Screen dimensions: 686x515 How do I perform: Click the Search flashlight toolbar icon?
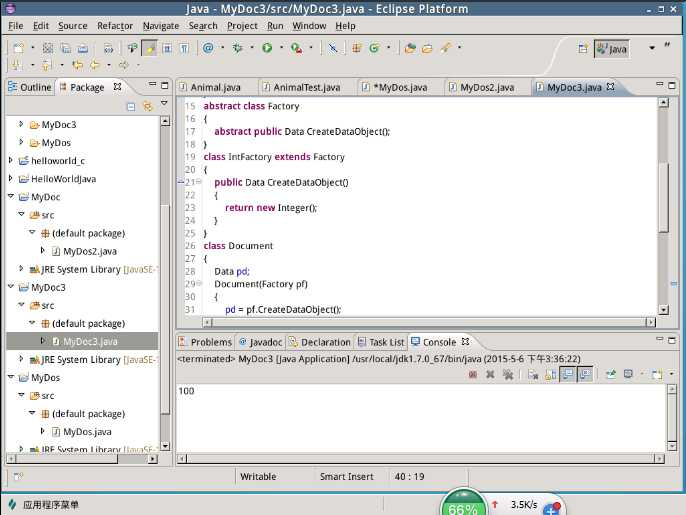pos(445,48)
